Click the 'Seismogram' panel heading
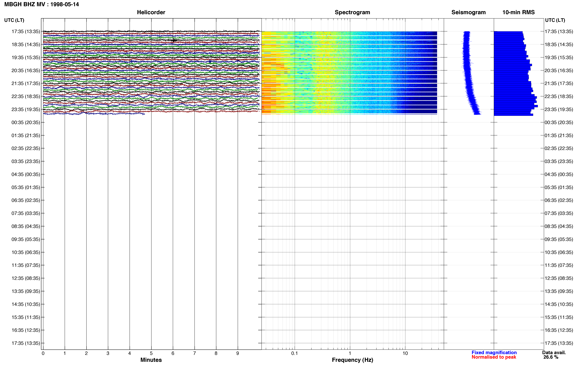 point(468,12)
